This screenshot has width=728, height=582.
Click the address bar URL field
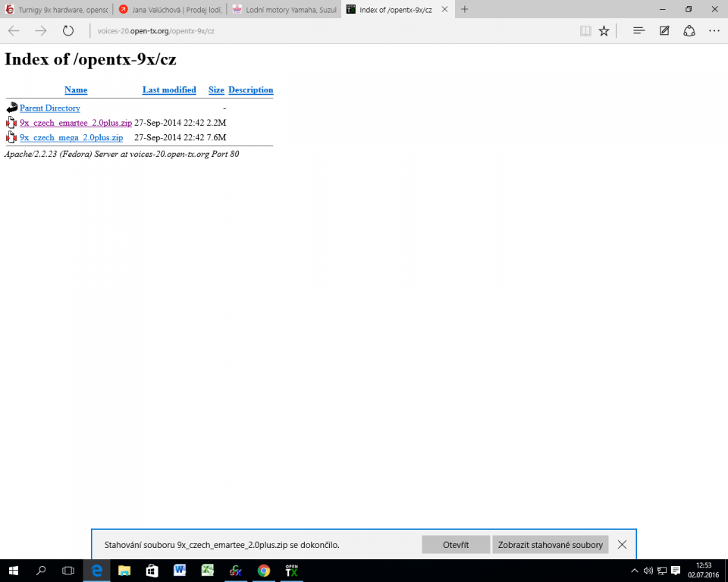coord(303,31)
